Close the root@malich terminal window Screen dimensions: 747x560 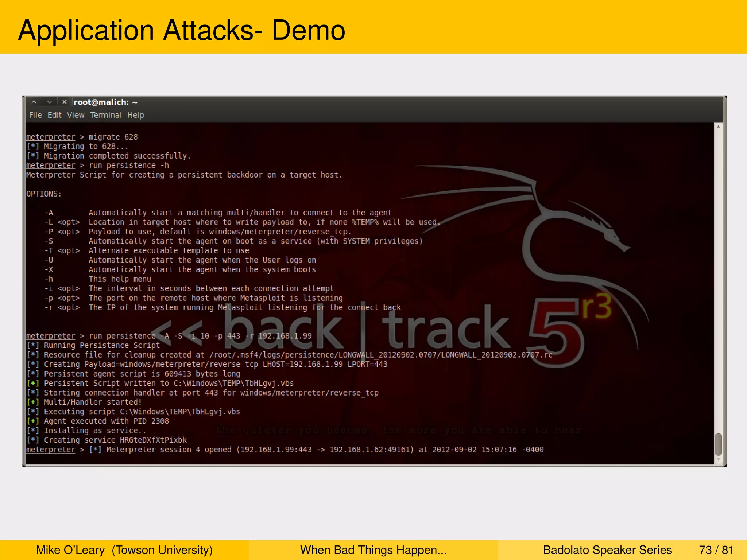click(x=64, y=102)
